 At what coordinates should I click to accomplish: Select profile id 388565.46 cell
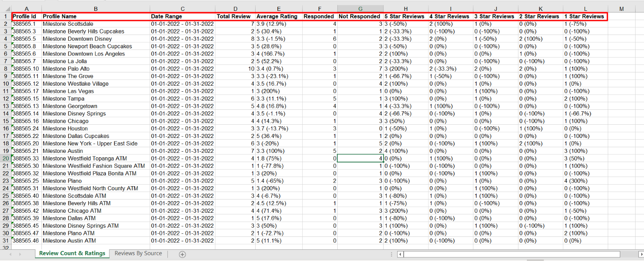pos(27,240)
